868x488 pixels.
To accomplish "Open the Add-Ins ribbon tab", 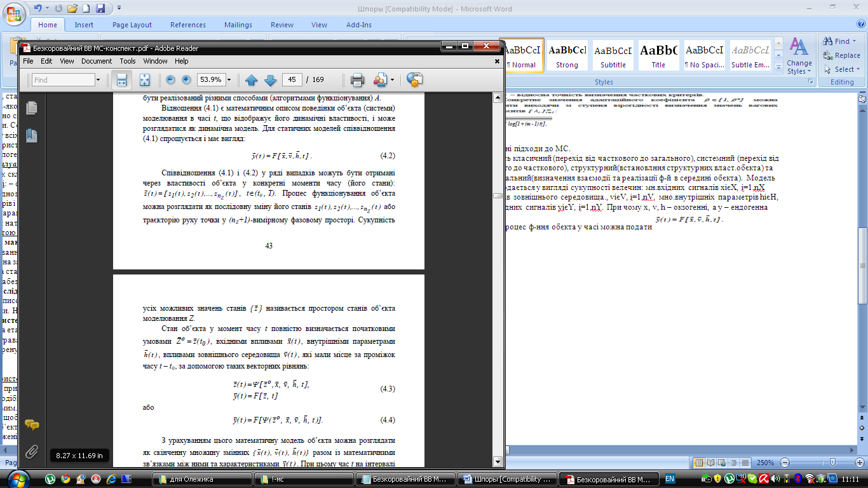I will click(359, 25).
